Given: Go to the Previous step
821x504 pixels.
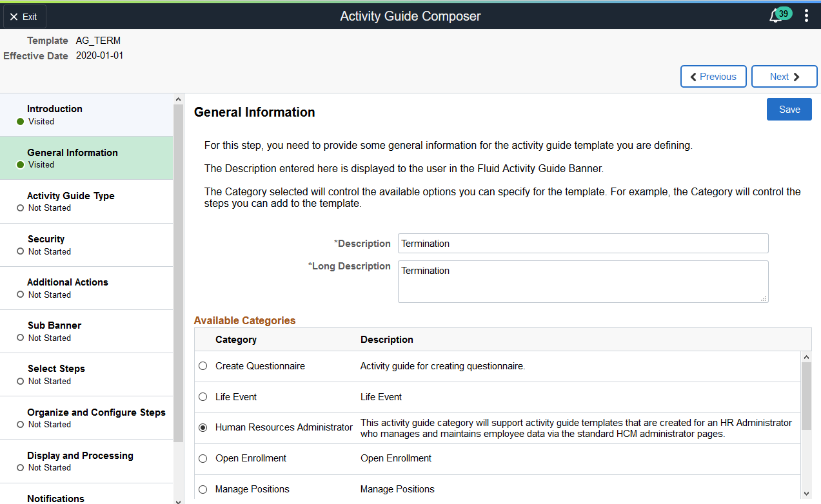Looking at the screenshot, I should 713,77.
